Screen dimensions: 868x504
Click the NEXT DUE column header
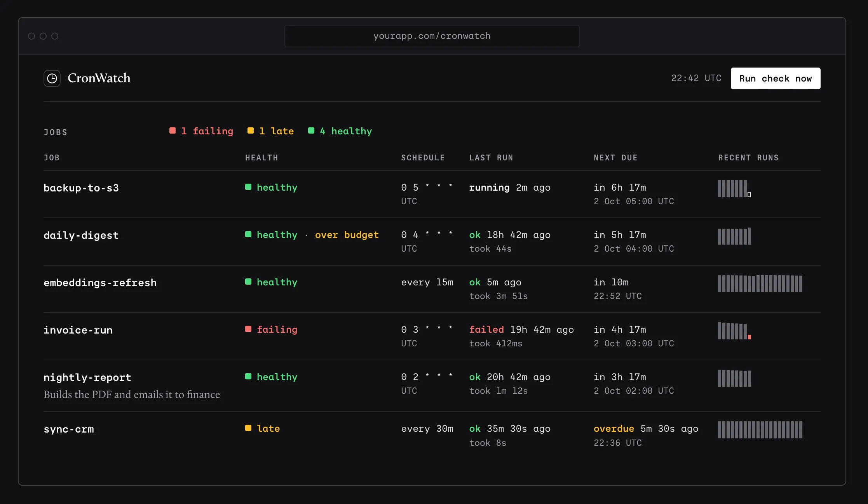pos(615,158)
